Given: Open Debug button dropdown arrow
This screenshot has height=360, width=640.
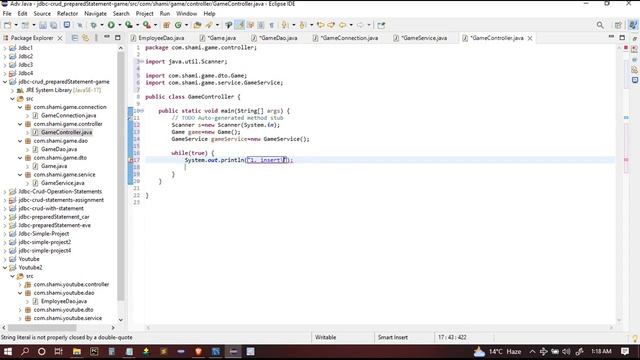Looking at the screenshot, I should pyautogui.click(x=102, y=25).
